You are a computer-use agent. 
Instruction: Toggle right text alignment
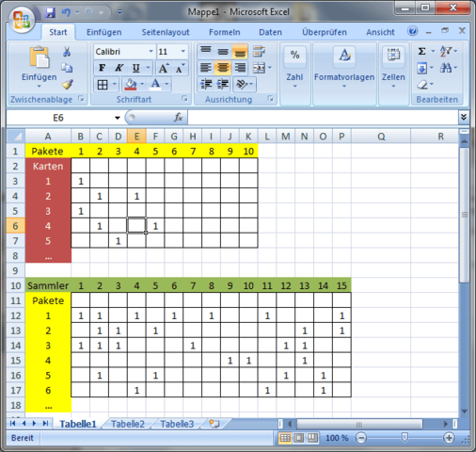point(240,68)
